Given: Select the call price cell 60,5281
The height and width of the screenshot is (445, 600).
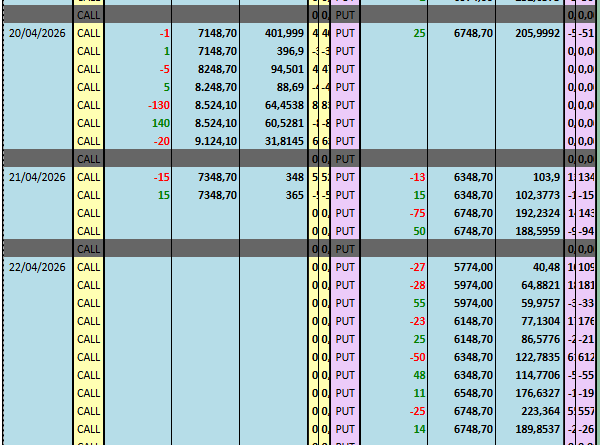Looking at the screenshot, I should pyautogui.click(x=274, y=123).
